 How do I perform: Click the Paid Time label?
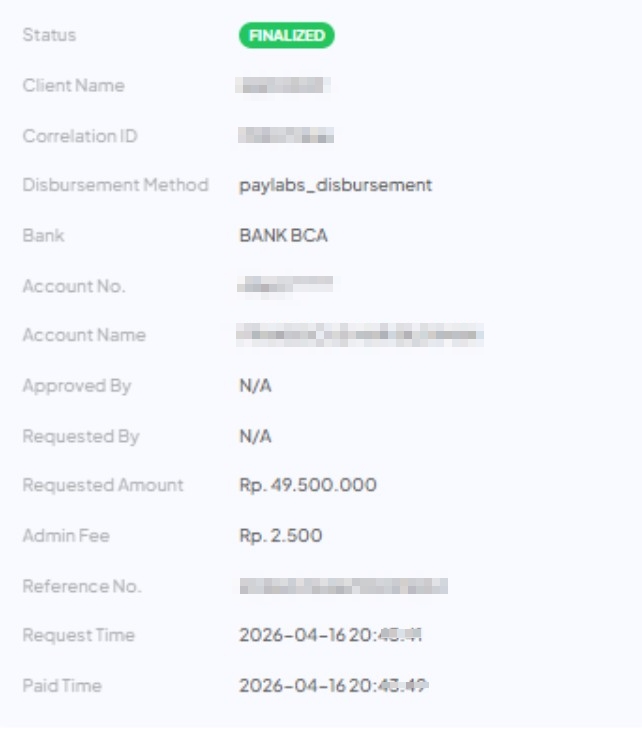coord(62,686)
